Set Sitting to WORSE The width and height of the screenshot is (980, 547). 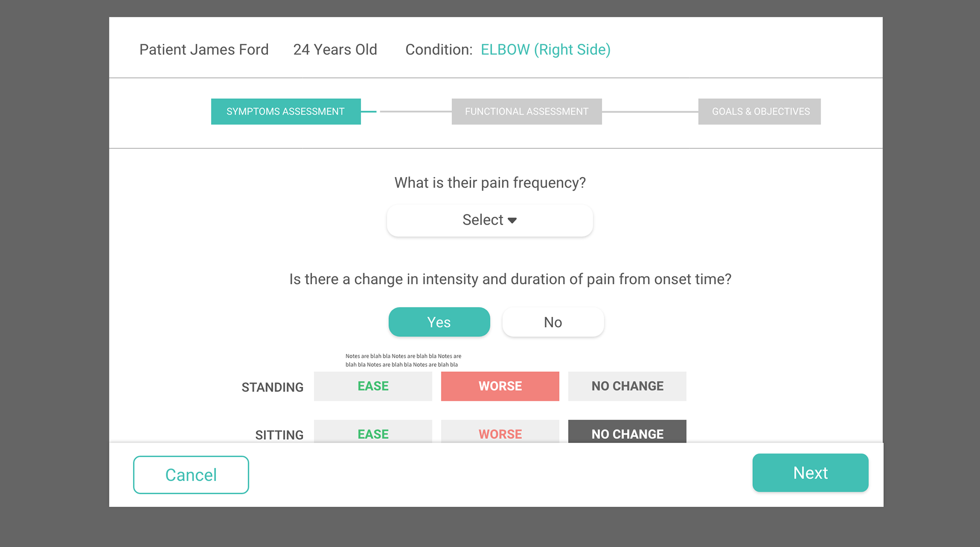pyautogui.click(x=500, y=432)
